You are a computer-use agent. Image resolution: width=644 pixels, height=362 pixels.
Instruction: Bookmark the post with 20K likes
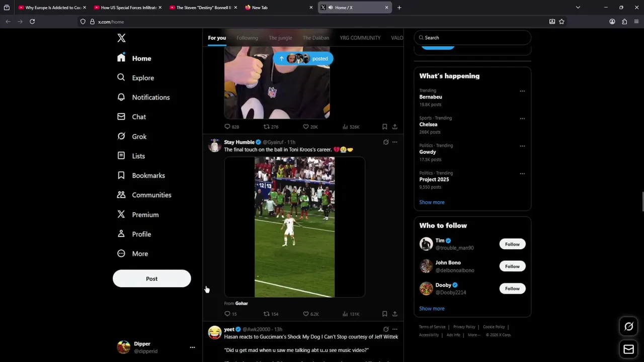(384, 127)
